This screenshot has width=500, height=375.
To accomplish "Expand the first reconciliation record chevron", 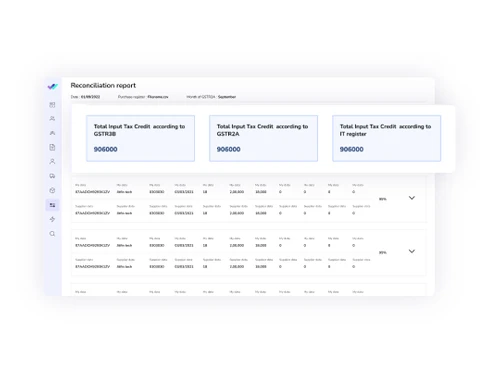I will 412,198.
